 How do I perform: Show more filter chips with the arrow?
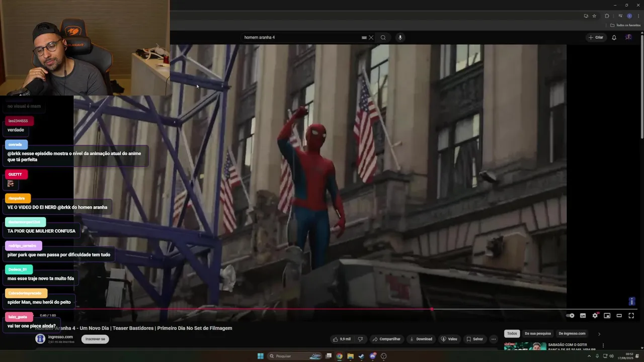coord(599,333)
